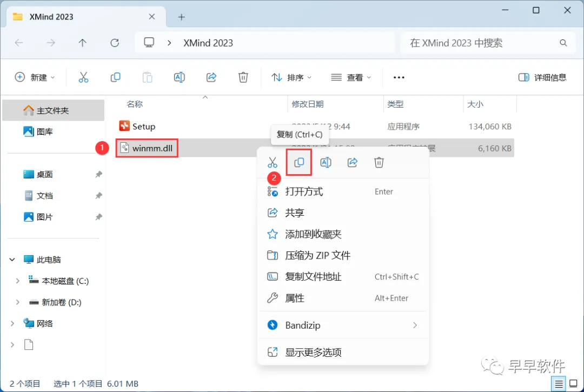Click the Delete trash icon in the toolbar

pos(243,77)
